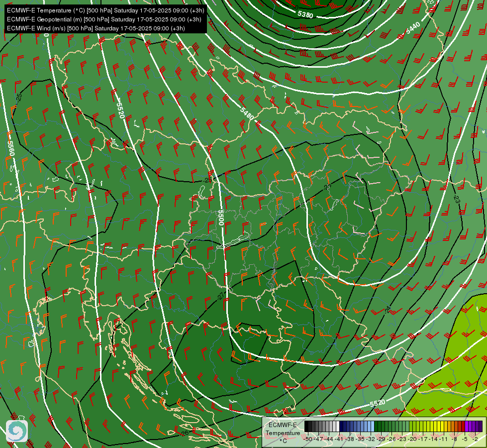Click the -44 value in legend

click(329, 439)
